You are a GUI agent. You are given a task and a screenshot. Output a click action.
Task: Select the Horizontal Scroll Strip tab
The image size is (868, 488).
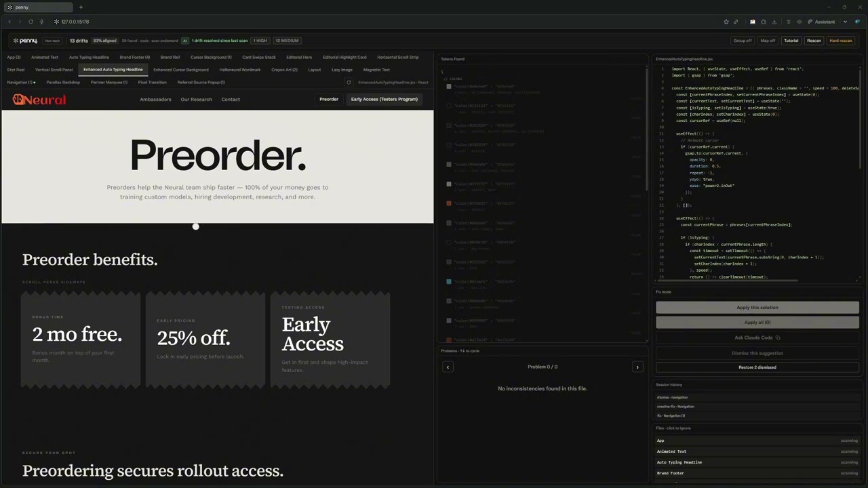[x=398, y=58]
